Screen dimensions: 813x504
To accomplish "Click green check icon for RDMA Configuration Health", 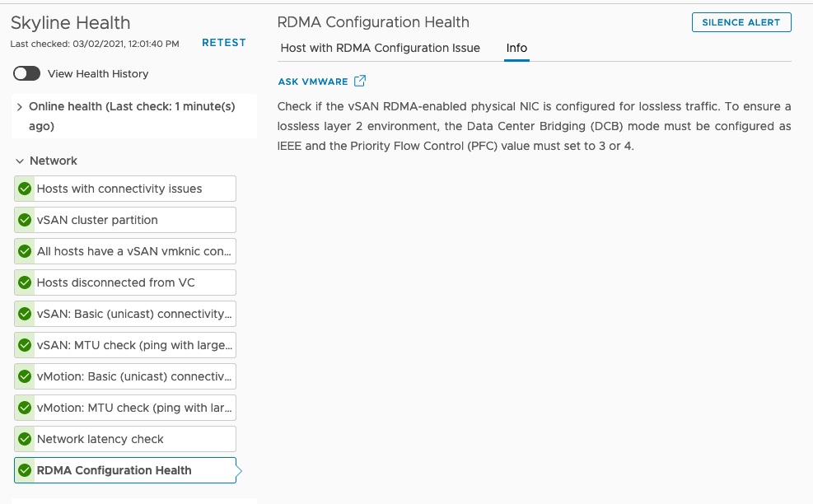I will [25, 470].
